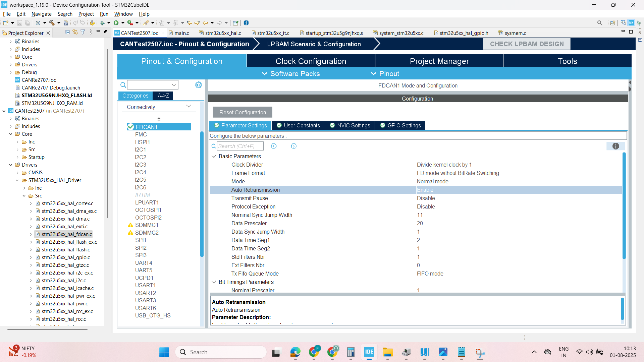Open MCU settings via the gear icon beside search

[199, 85]
